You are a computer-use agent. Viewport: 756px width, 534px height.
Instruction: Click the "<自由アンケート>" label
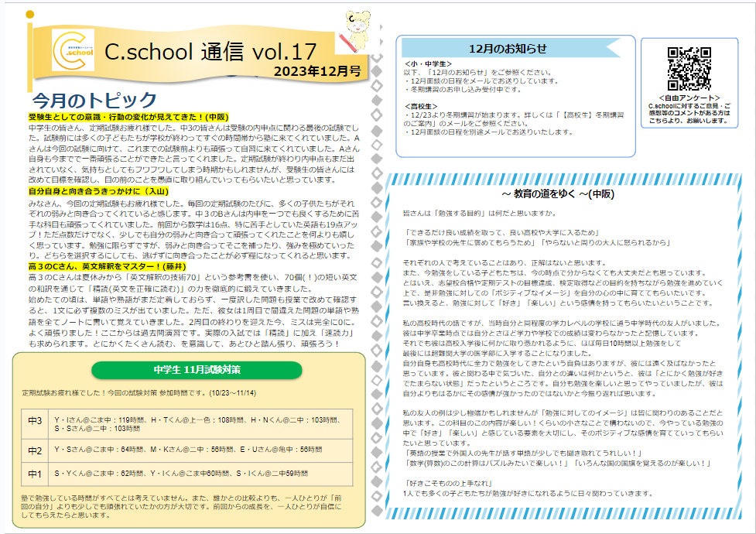pyautogui.click(x=689, y=98)
